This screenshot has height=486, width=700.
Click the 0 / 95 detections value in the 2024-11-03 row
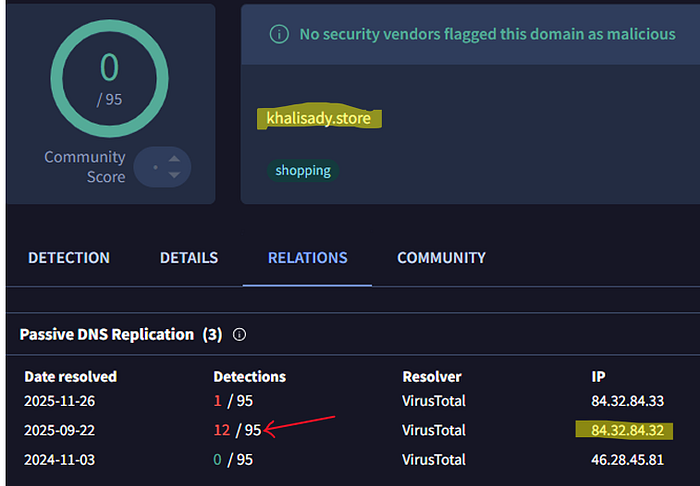coord(233,460)
